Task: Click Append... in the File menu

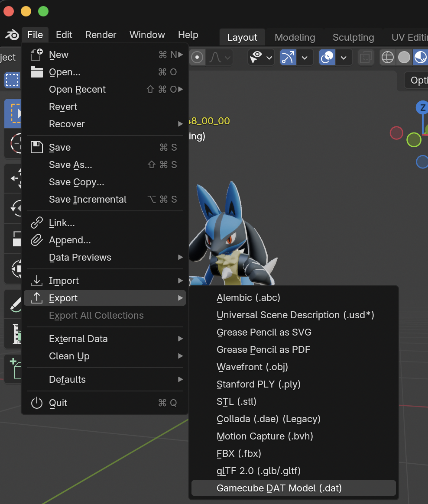Action: coord(105,240)
